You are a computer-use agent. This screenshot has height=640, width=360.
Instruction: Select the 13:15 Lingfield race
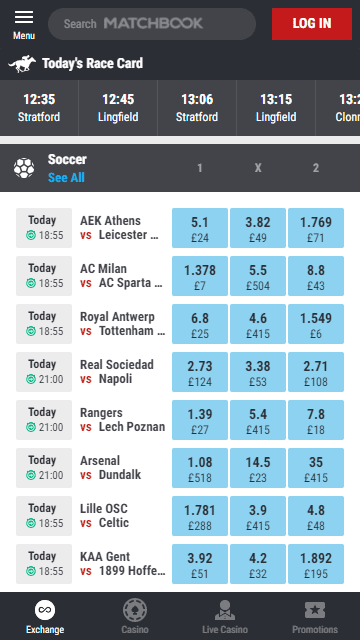point(276,108)
